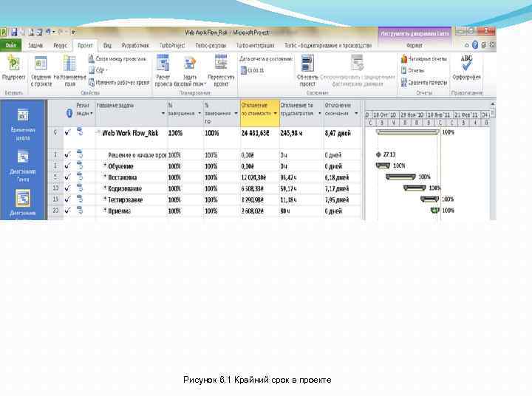This screenshot has height=399, width=532.
Task: Click up arrow of Gantt vertical scrollbar
Action: coord(493,104)
